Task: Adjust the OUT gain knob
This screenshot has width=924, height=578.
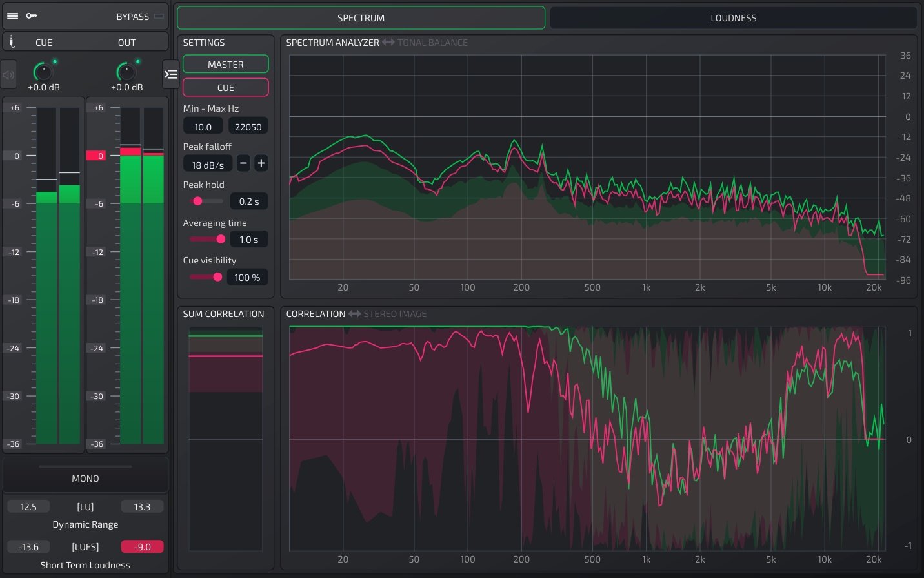Action: [x=126, y=71]
